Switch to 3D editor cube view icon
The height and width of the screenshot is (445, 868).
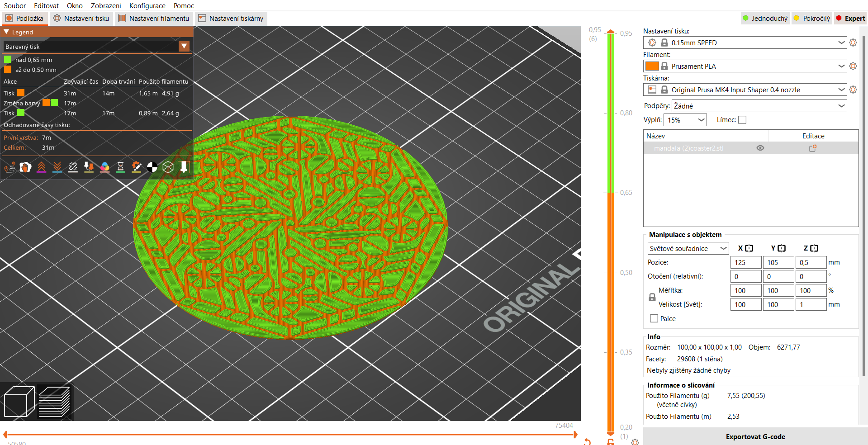(x=19, y=402)
